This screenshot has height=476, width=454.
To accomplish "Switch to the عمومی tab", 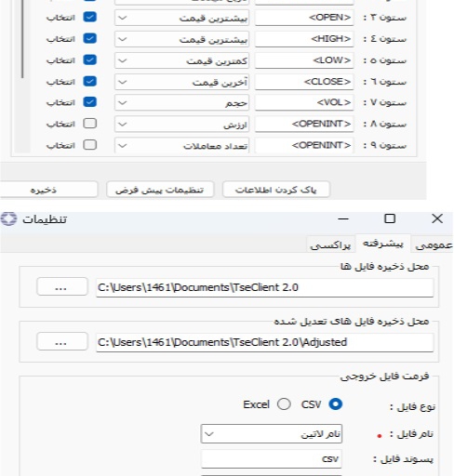I will tap(433, 245).
